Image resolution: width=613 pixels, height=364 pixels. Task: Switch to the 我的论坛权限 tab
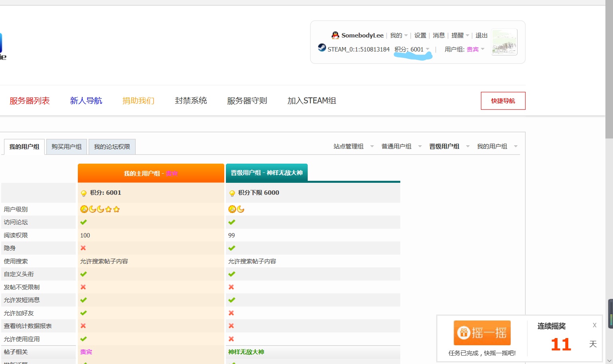pos(112,146)
